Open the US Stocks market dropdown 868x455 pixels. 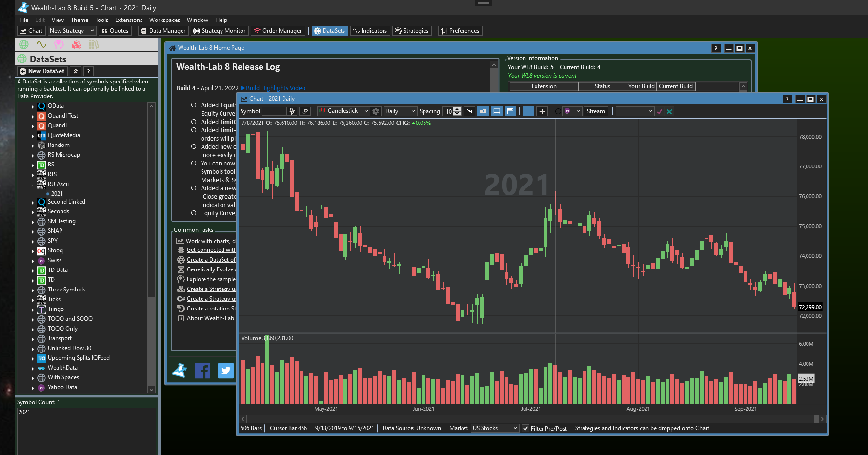tap(495, 428)
